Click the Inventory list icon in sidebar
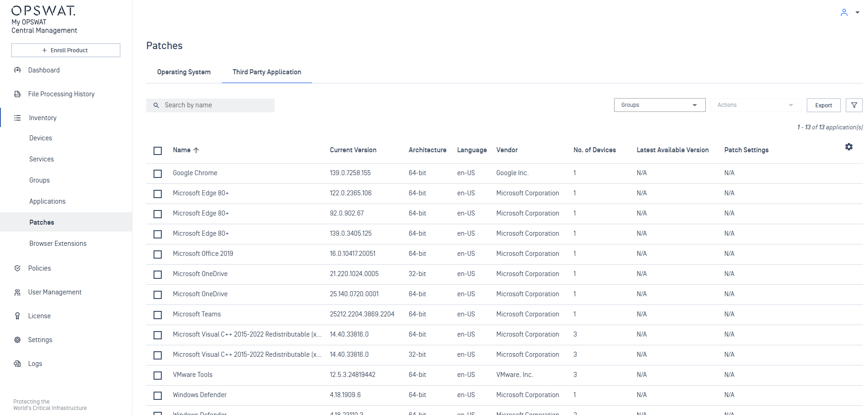The height and width of the screenshot is (415, 868). [x=17, y=117]
